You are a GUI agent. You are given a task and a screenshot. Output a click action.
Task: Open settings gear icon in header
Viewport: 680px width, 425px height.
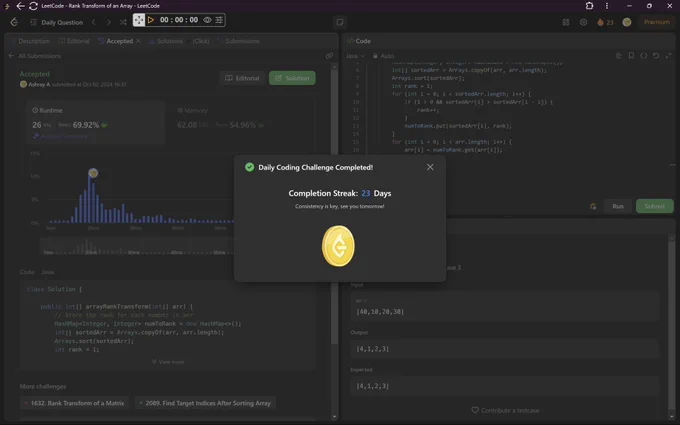click(583, 22)
